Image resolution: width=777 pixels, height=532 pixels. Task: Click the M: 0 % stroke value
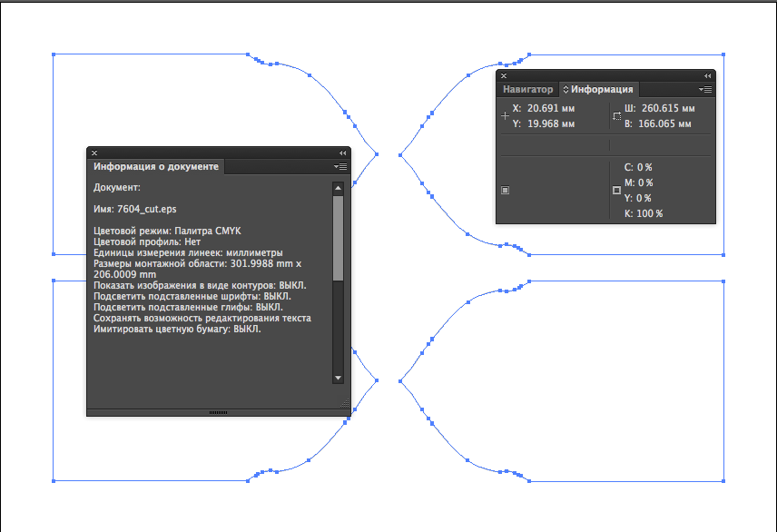pos(639,182)
